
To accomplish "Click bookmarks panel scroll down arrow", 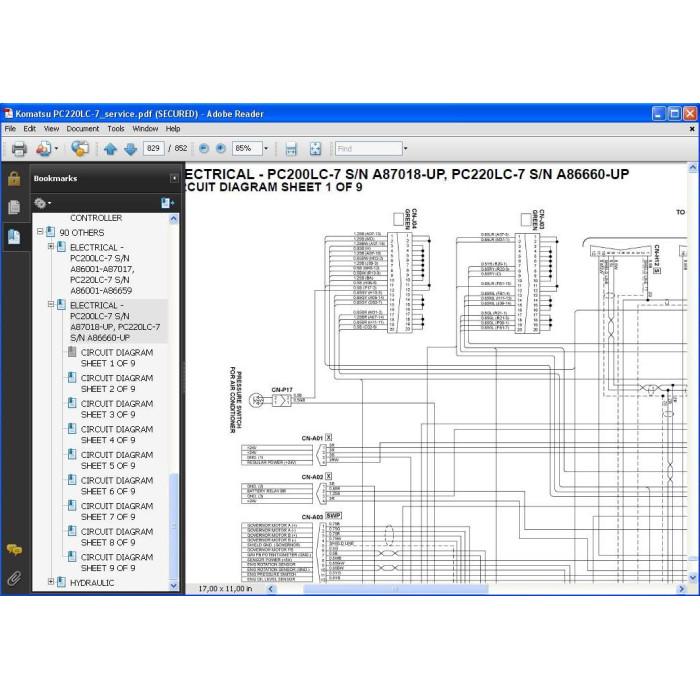I will point(174,586).
